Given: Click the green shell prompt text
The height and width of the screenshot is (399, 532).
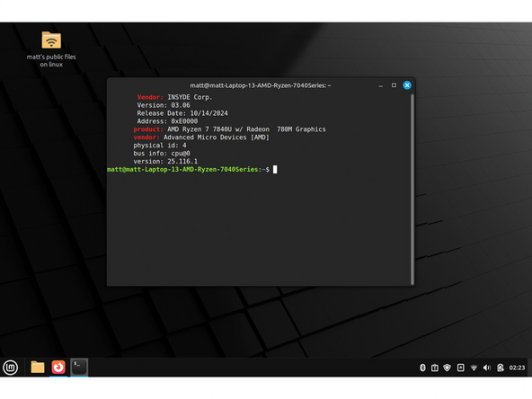Looking at the screenshot, I should pos(189,169).
